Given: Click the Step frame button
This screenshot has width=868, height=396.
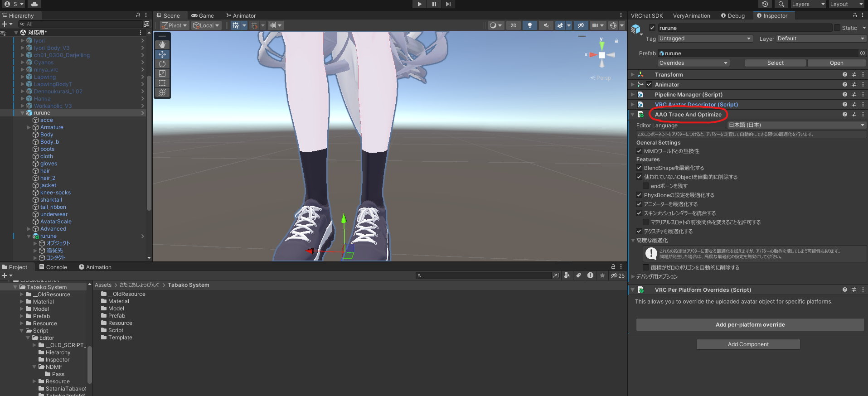Looking at the screenshot, I should (x=448, y=4).
